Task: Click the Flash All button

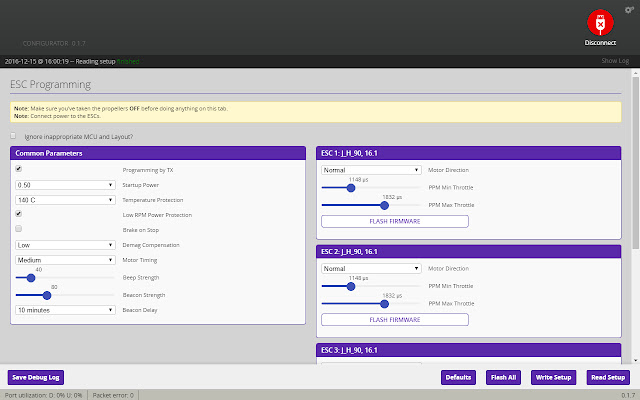Action: (503, 377)
